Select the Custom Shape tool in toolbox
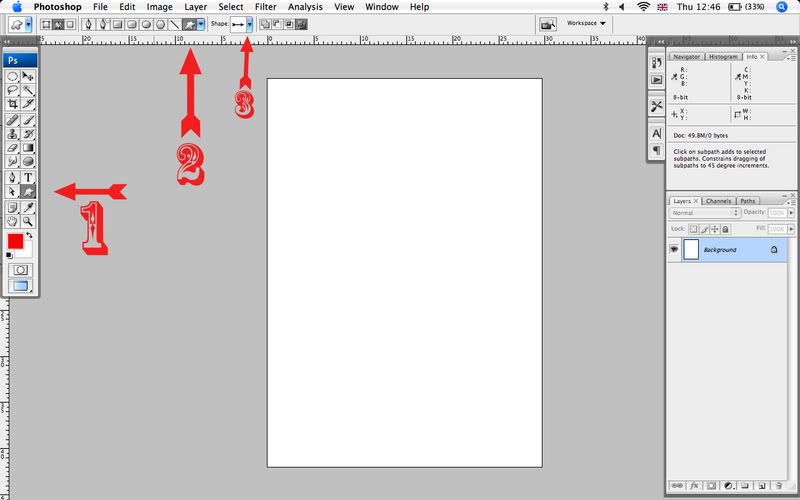800x500 pixels. point(29,191)
